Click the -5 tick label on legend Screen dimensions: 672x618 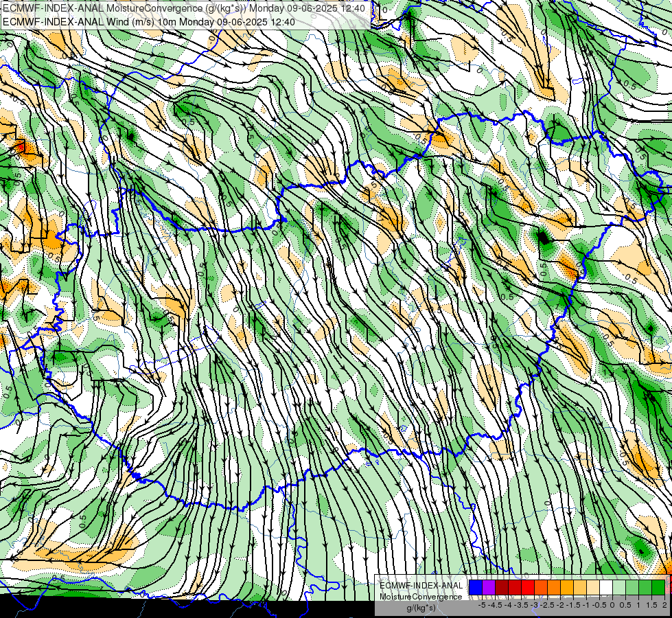482,605
